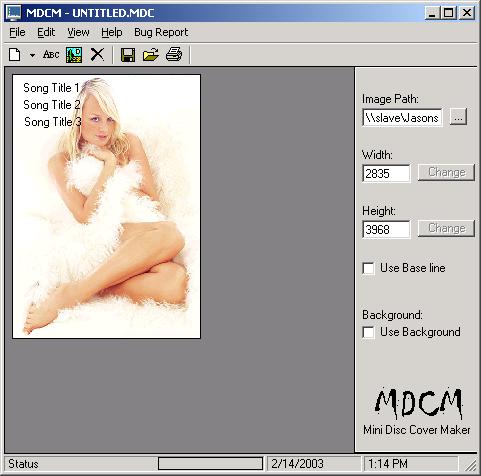Open the View menu
Screen dimensions: 481x476
(x=78, y=32)
